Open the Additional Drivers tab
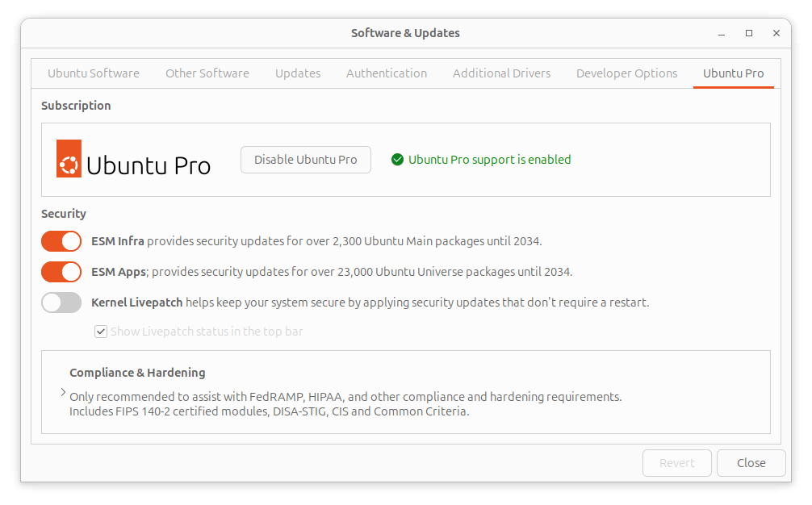Image resolution: width=812 pixels, height=505 pixels. coord(502,73)
